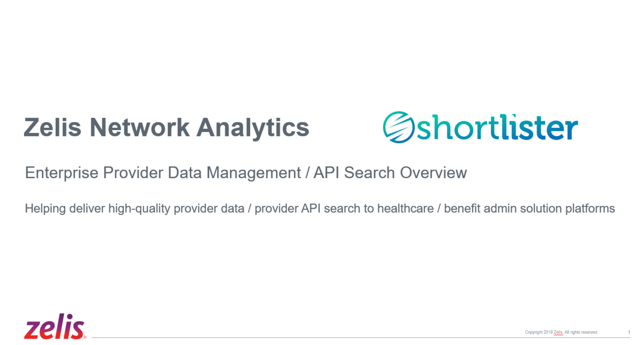Screen dimensions: 644x345
Task: Click the registered trademark symbol beside the Zelis logo
Action: click(85, 337)
